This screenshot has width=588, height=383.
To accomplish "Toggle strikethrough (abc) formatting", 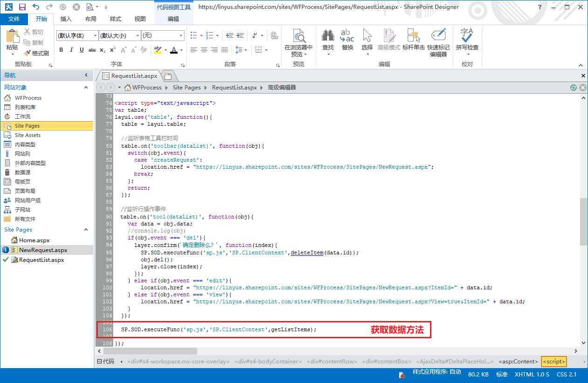I will [x=92, y=50].
